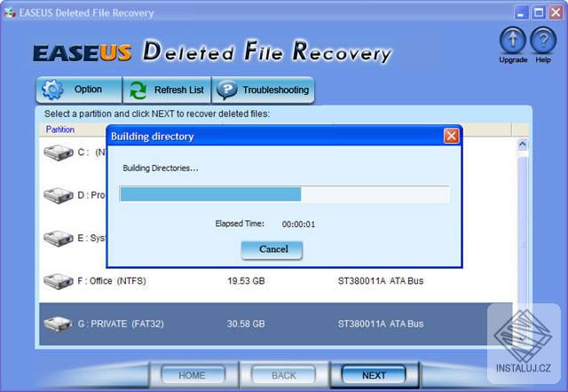Click the BACK navigation button
The image size is (568, 392).
coord(284,375)
